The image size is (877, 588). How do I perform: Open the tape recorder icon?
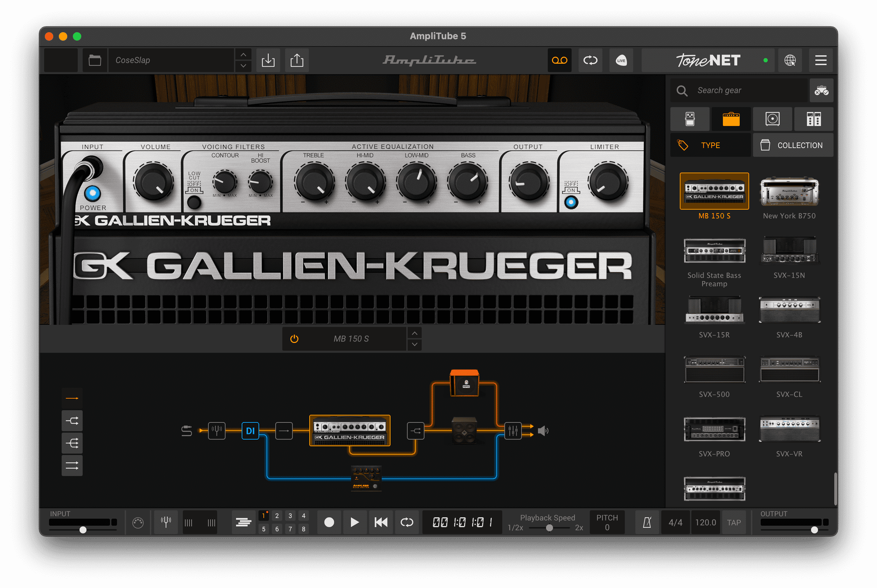[559, 60]
